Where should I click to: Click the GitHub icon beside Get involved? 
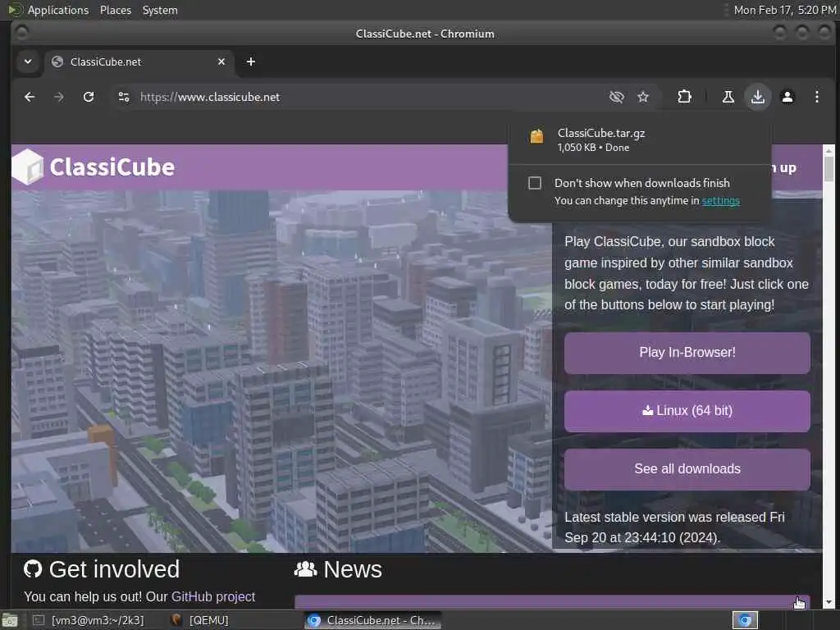click(x=33, y=569)
